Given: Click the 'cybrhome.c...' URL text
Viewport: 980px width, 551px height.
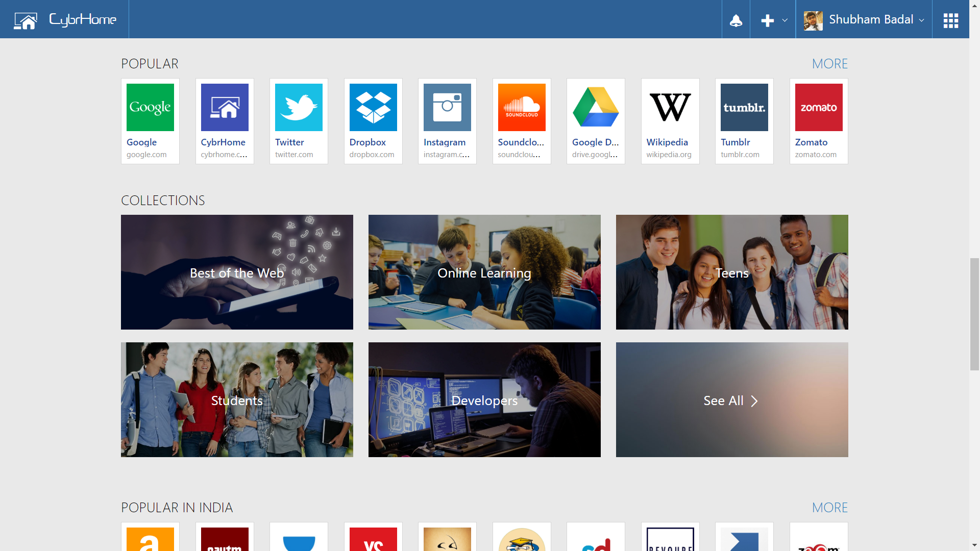Looking at the screenshot, I should pos(224,155).
